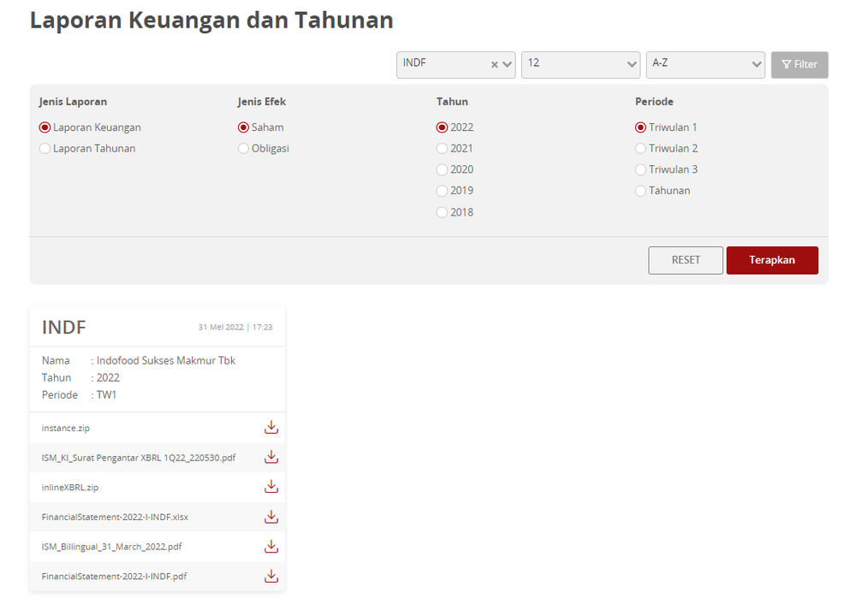
Task: Download FinancialStatement-2022-I-INDF.pdf report
Action: click(x=271, y=576)
